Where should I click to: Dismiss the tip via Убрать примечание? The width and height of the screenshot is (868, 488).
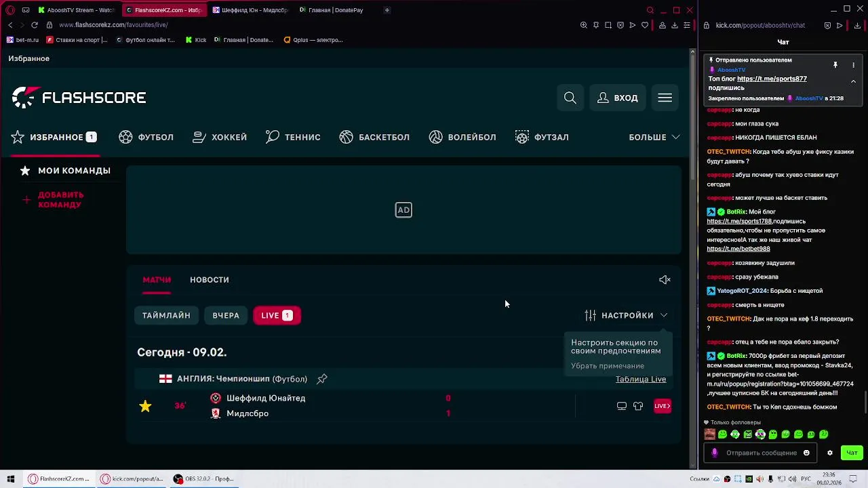click(x=608, y=366)
